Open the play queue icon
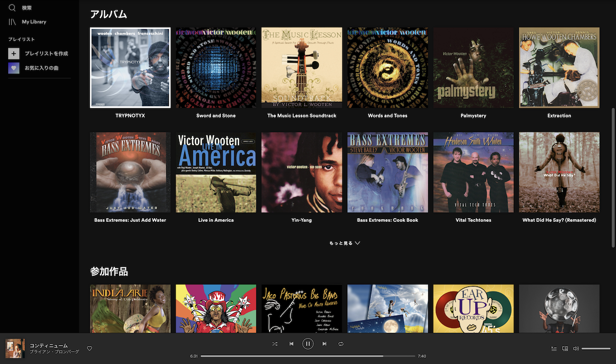This screenshot has width=616, height=364. point(554,349)
